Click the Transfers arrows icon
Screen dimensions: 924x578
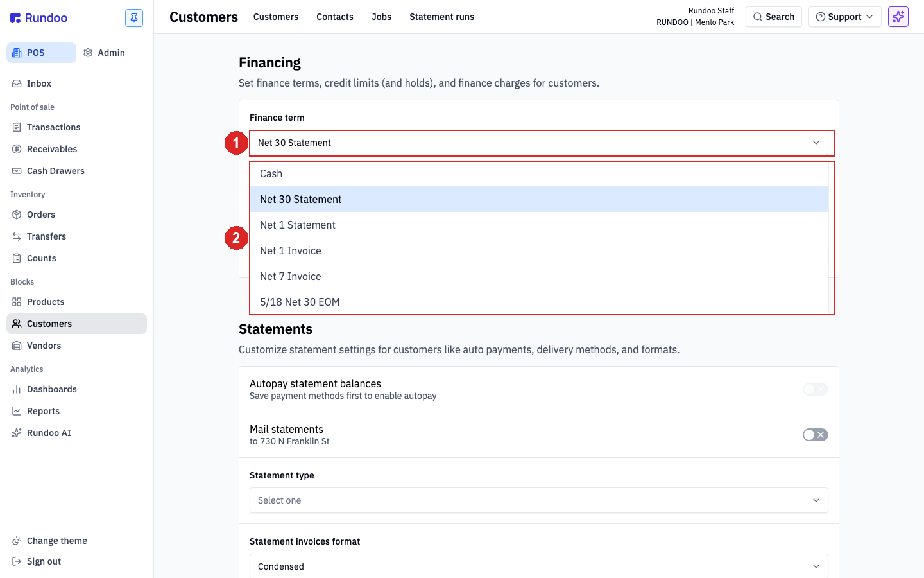pyautogui.click(x=17, y=236)
